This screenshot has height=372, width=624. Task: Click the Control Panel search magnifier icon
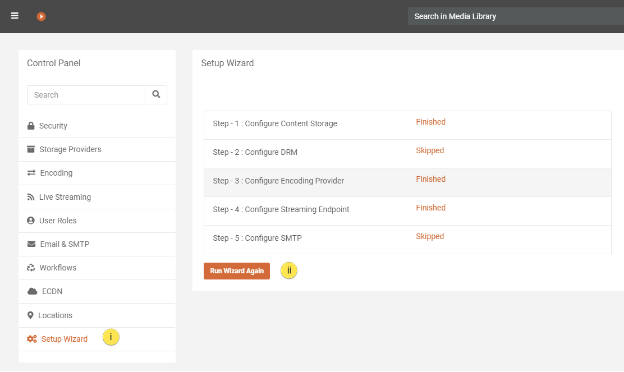156,94
